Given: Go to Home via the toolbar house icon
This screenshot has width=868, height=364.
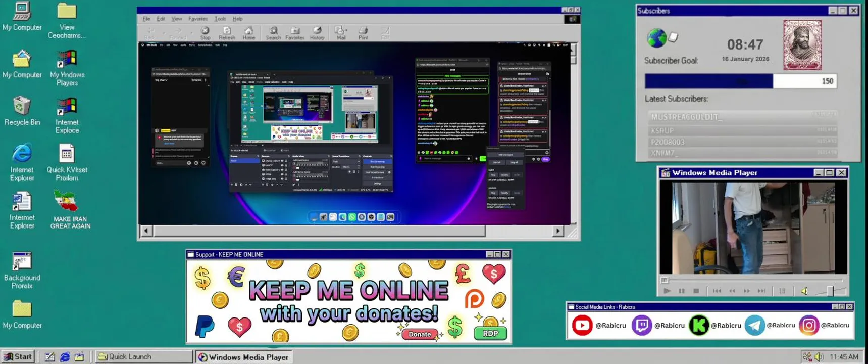Looking at the screenshot, I should pos(248,33).
